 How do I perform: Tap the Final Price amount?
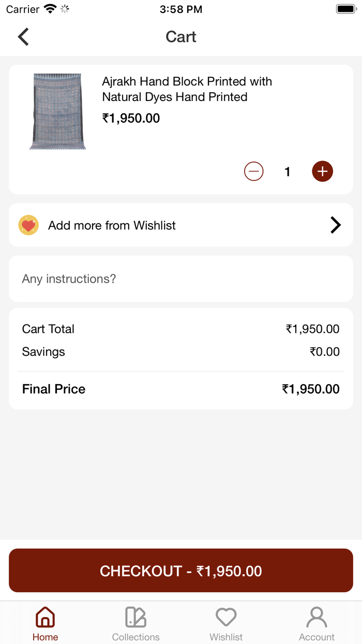310,389
